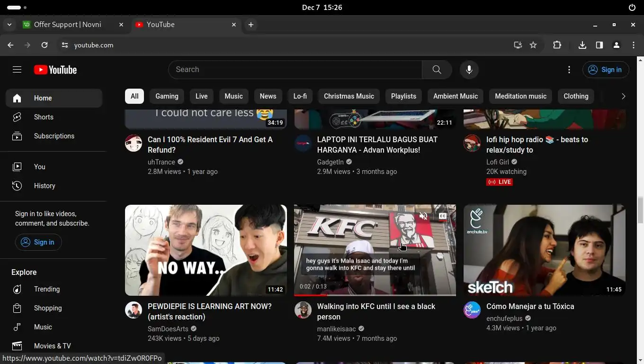
Task: Open the Chrome three-dot menu
Action: pyautogui.click(x=634, y=45)
